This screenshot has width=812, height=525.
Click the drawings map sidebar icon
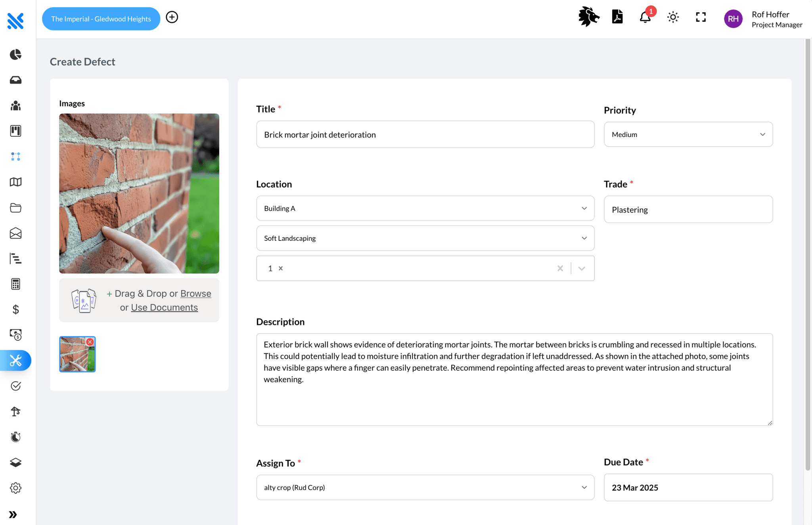point(15,182)
